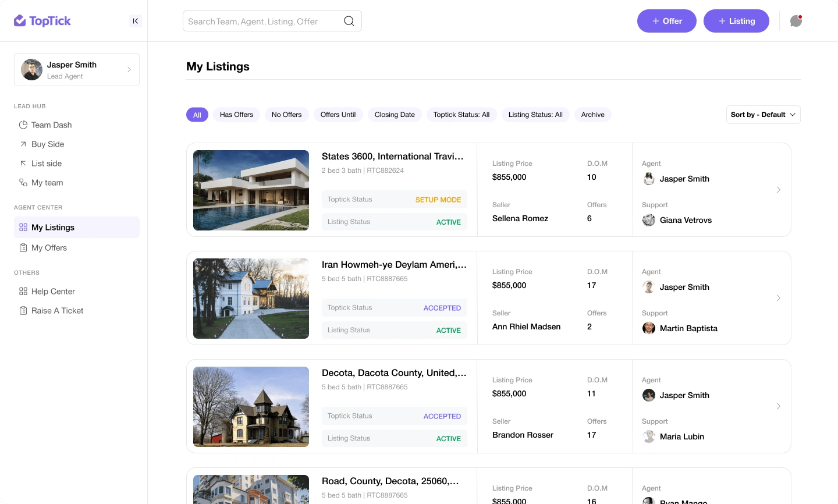Click Maria Lubin's support avatar
Image resolution: width=838 pixels, height=504 pixels.
click(649, 436)
